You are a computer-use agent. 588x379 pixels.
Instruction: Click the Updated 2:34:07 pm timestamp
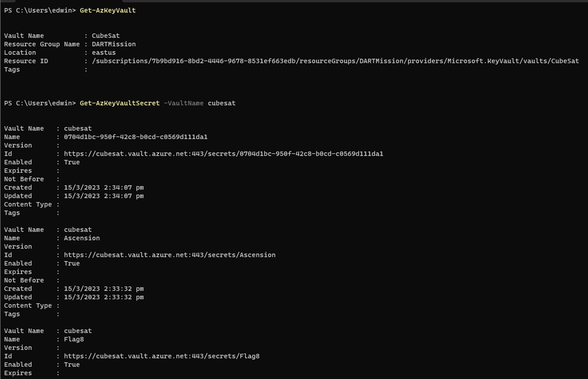(x=104, y=196)
